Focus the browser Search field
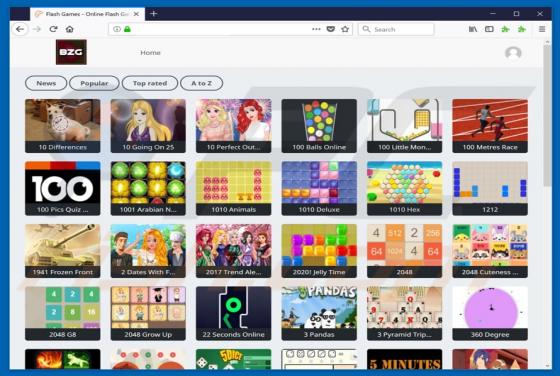 pos(396,29)
